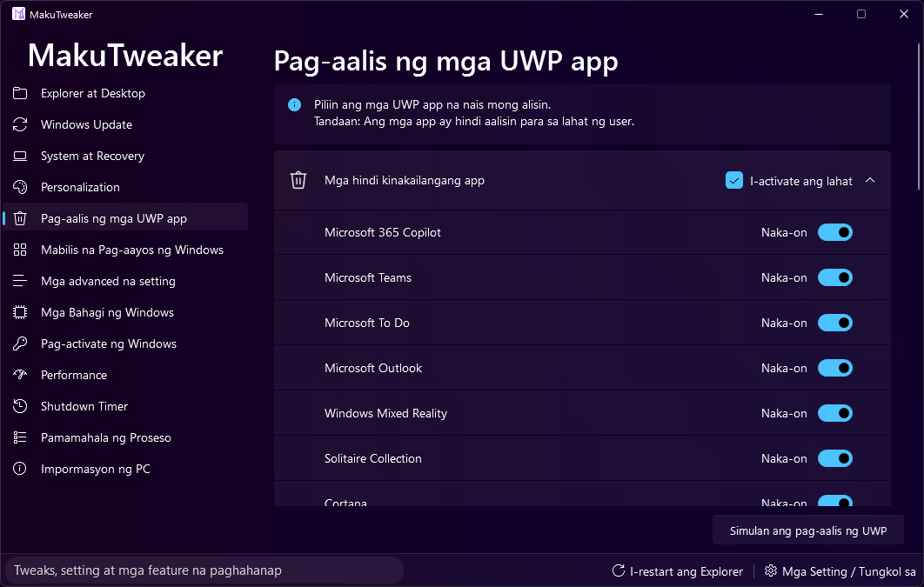This screenshot has width=924, height=587.
Task: Toggle the Cortana switch
Action: 835,501
